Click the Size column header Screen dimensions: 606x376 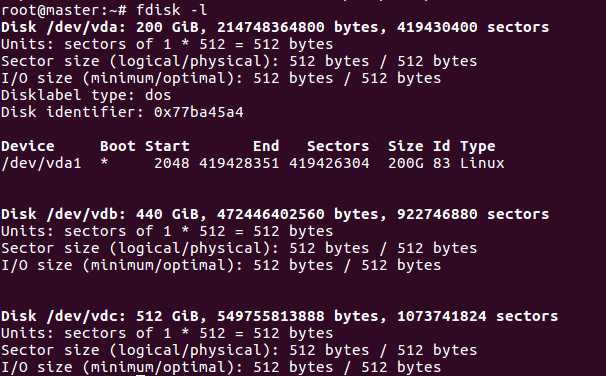point(405,146)
